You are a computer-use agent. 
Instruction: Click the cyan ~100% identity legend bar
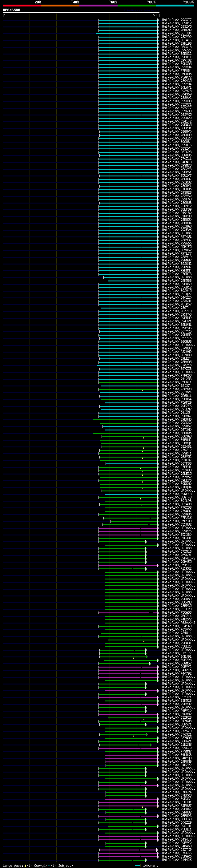click(x=175, y=6)
